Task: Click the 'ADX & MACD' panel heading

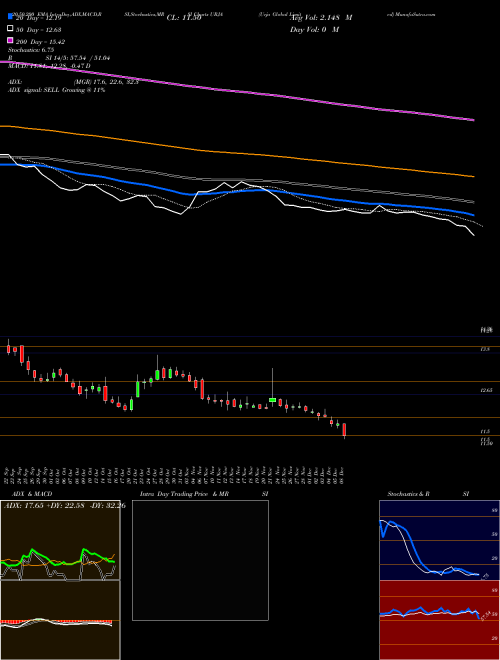Action: [x=32, y=494]
